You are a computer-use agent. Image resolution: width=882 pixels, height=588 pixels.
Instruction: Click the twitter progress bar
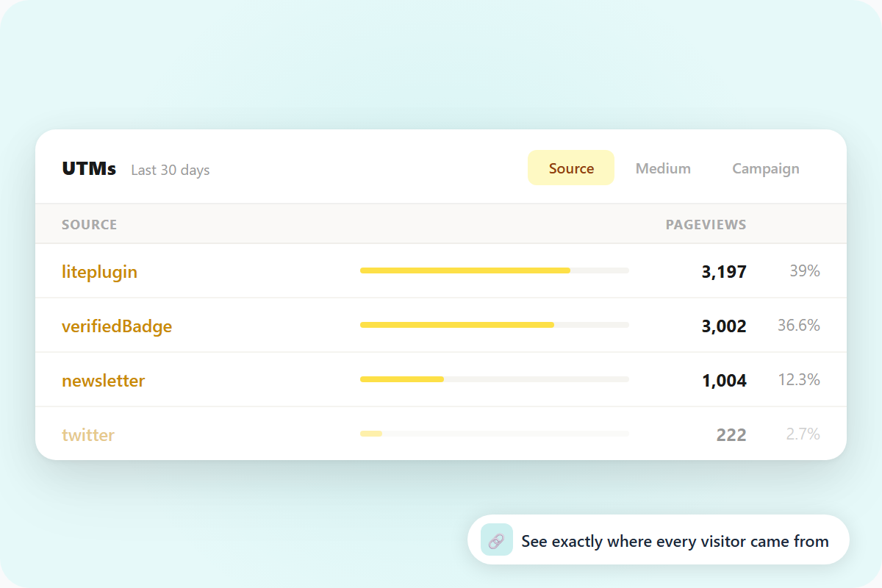pyautogui.click(x=495, y=434)
